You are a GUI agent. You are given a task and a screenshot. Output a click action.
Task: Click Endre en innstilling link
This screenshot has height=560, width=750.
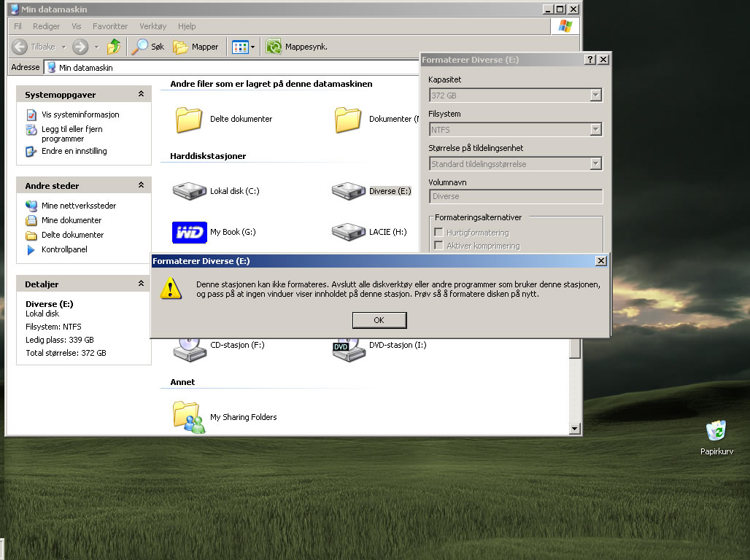pyautogui.click(x=74, y=151)
